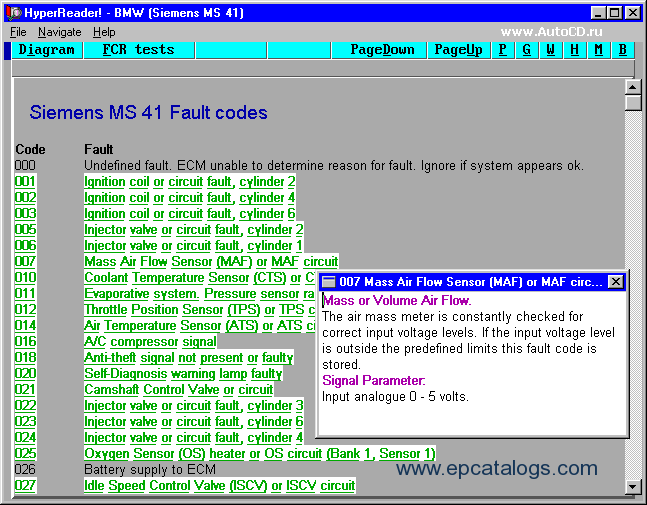Click 'Siemens MS 41 Fault codes' heading

(x=149, y=113)
